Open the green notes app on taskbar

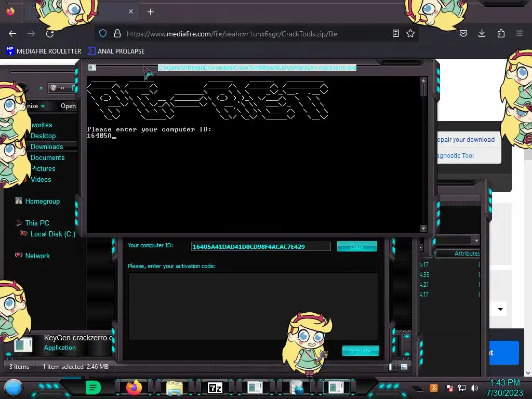[93, 388]
